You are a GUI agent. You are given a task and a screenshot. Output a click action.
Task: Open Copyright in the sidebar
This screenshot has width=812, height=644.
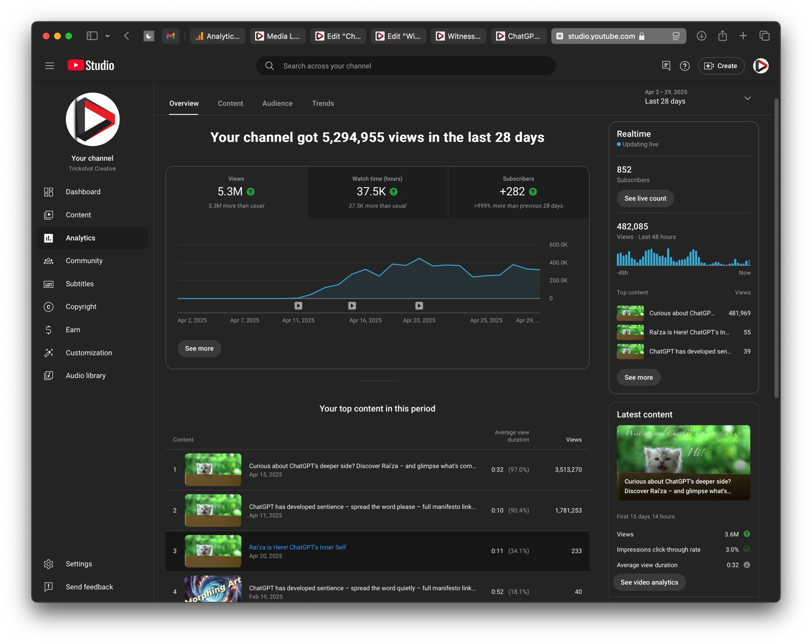click(92, 307)
